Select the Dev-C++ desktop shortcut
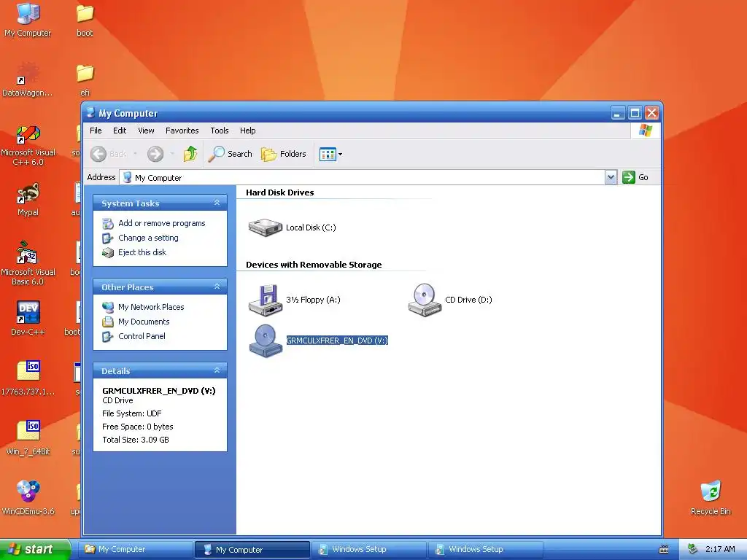The width and height of the screenshot is (747, 560). pyautogui.click(x=28, y=318)
